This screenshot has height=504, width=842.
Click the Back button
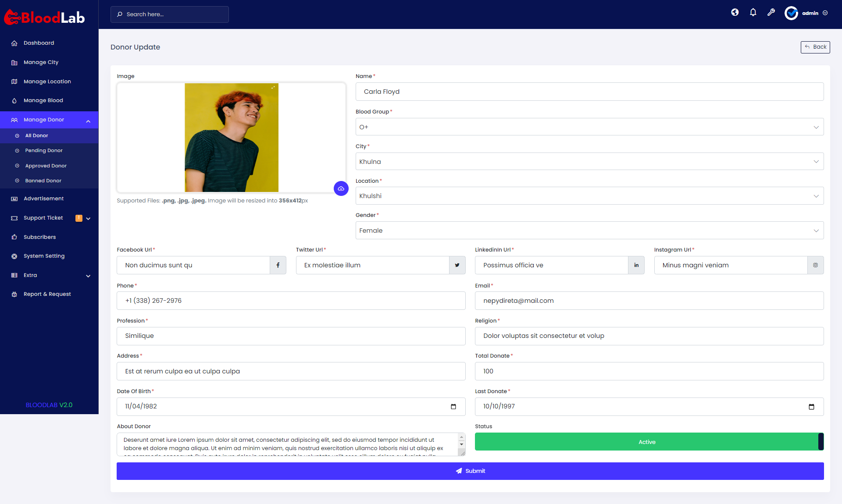(x=815, y=47)
